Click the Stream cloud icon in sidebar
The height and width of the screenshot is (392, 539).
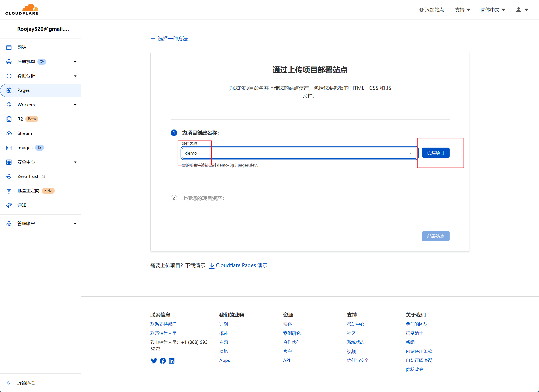tap(9, 133)
